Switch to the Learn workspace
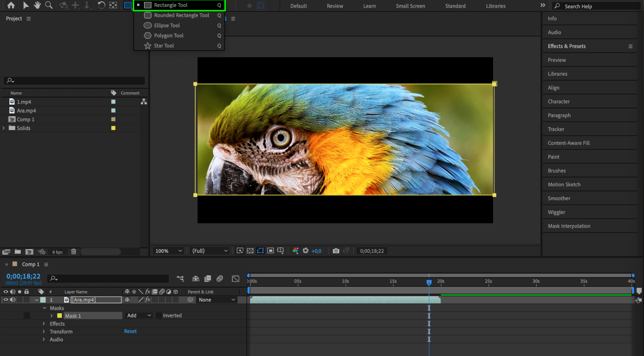This screenshot has width=644, height=356. point(369,6)
